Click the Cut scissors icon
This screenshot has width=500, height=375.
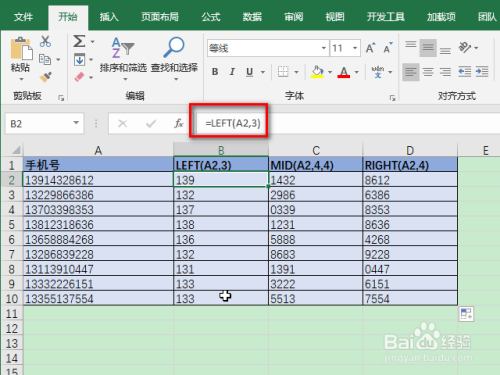[45, 41]
